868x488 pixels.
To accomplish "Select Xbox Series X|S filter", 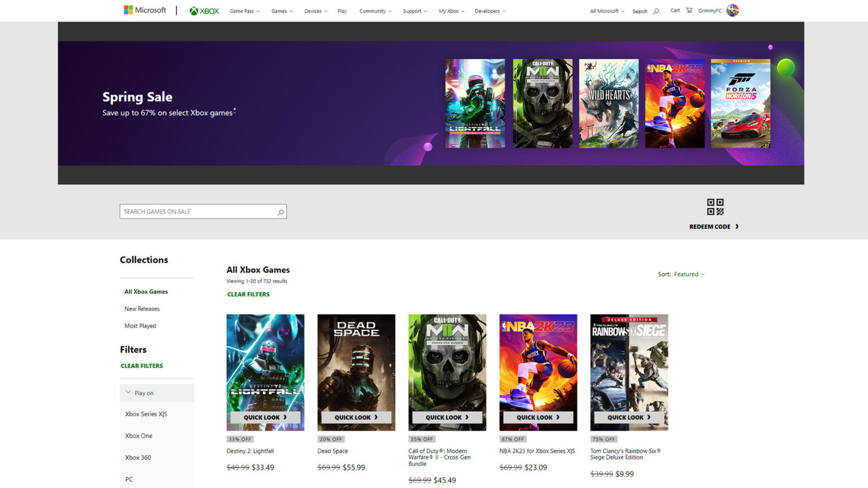I will [x=146, y=414].
